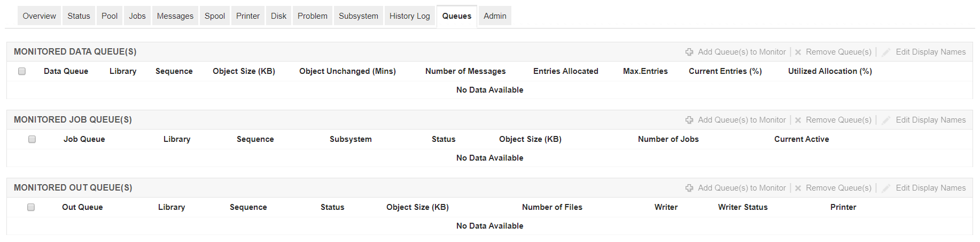The image size is (980, 242).
Task: Click Add Queue(s) to Monitor for Job Queues
Action: 741,120
